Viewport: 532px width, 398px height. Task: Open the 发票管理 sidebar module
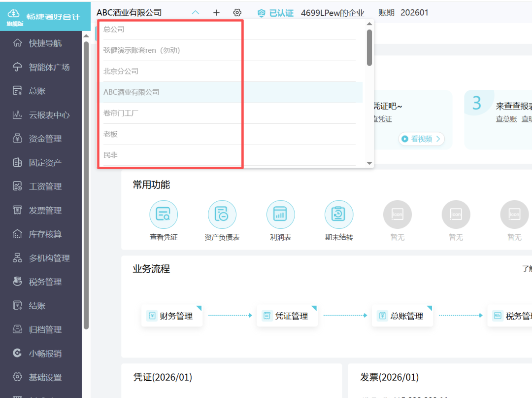pos(41,210)
